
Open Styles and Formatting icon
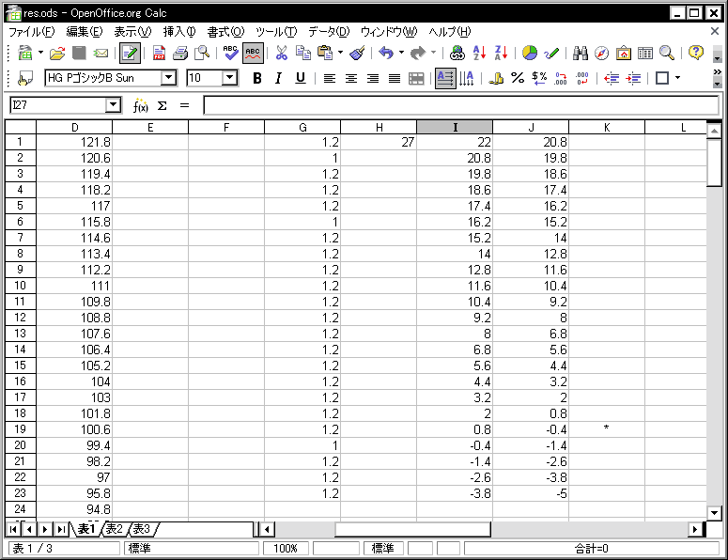[25, 79]
